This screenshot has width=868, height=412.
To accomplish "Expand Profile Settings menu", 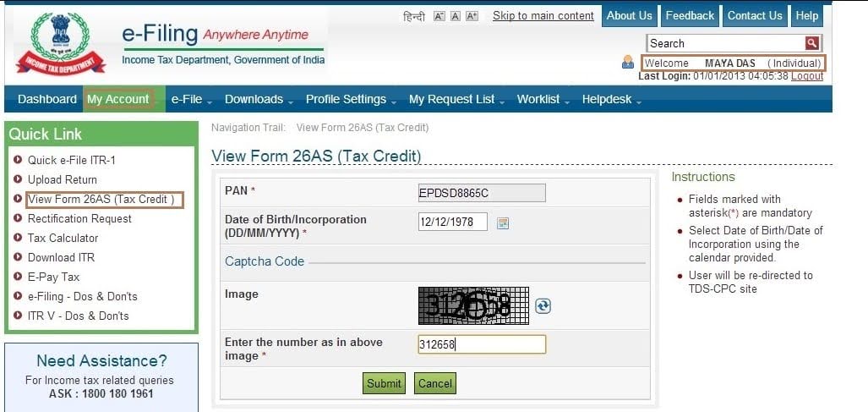I will click(351, 100).
